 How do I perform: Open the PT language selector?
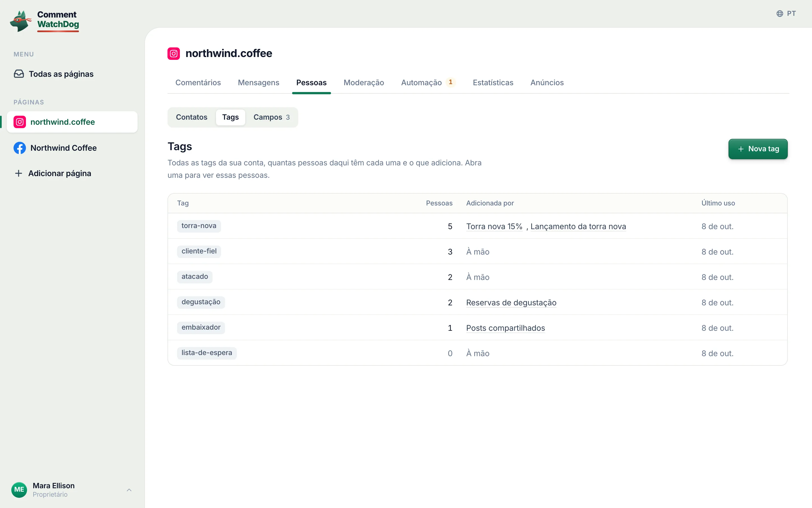[786, 14]
